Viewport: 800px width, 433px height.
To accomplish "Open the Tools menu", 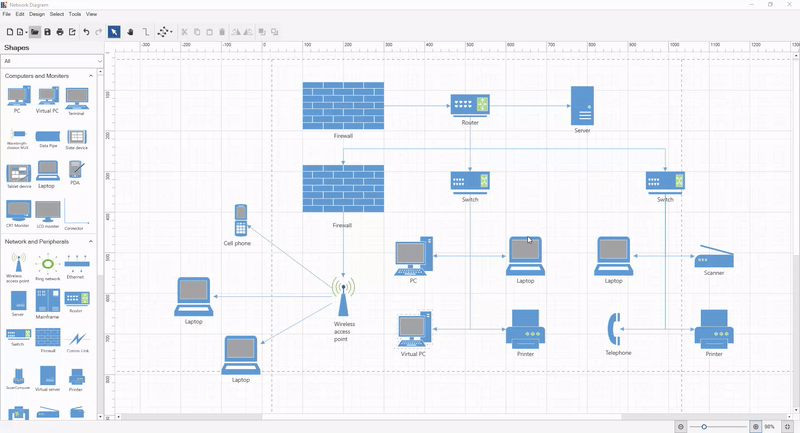I will [x=75, y=14].
